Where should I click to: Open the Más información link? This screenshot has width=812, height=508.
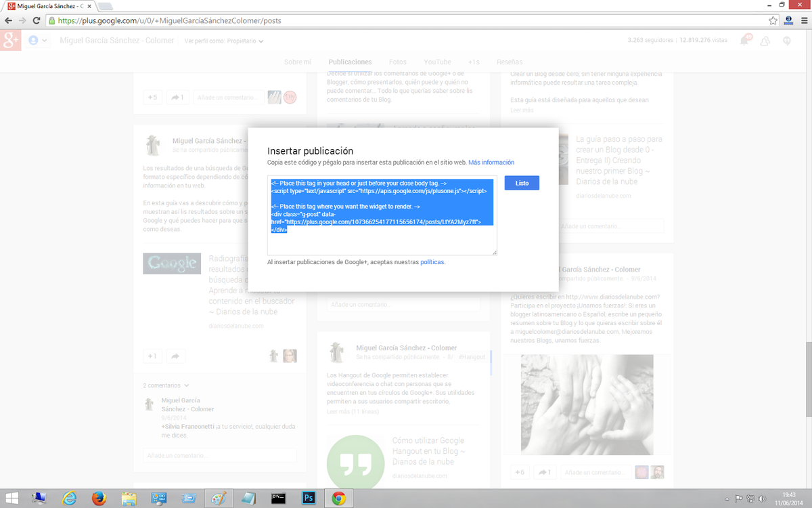(x=491, y=163)
